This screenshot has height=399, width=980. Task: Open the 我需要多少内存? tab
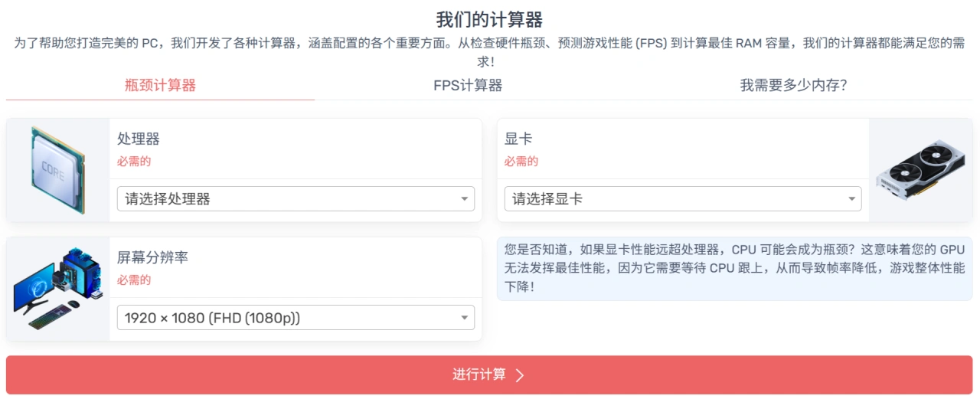pyautogui.click(x=793, y=85)
